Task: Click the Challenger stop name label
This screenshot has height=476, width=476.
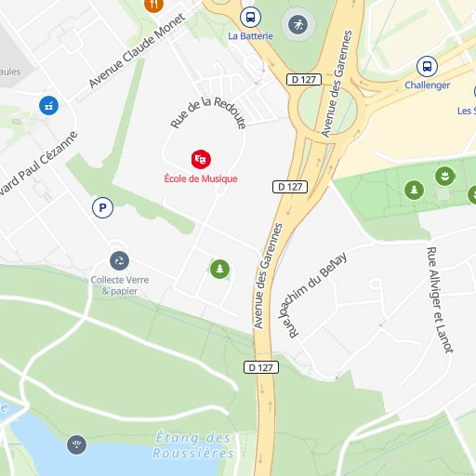Action: pyautogui.click(x=428, y=85)
